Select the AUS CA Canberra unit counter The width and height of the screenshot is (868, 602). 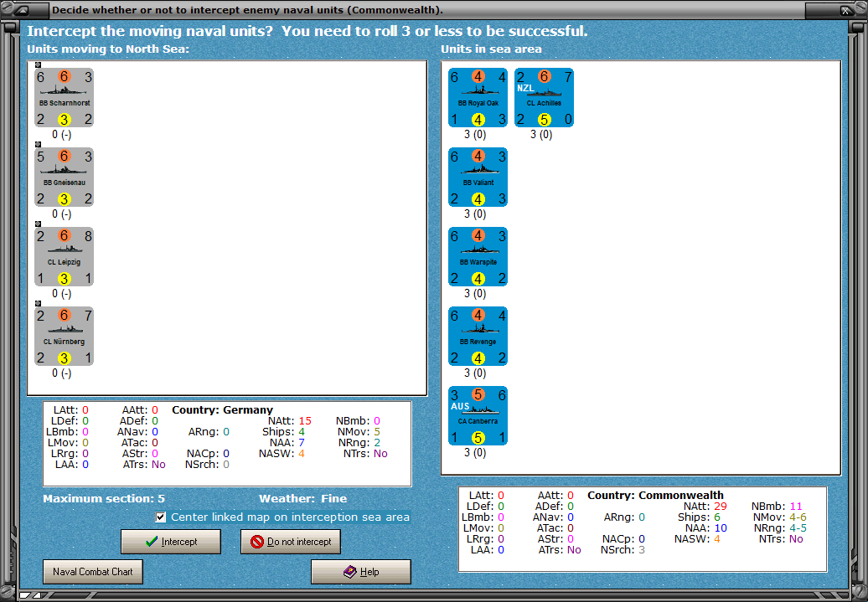pyautogui.click(x=478, y=416)
